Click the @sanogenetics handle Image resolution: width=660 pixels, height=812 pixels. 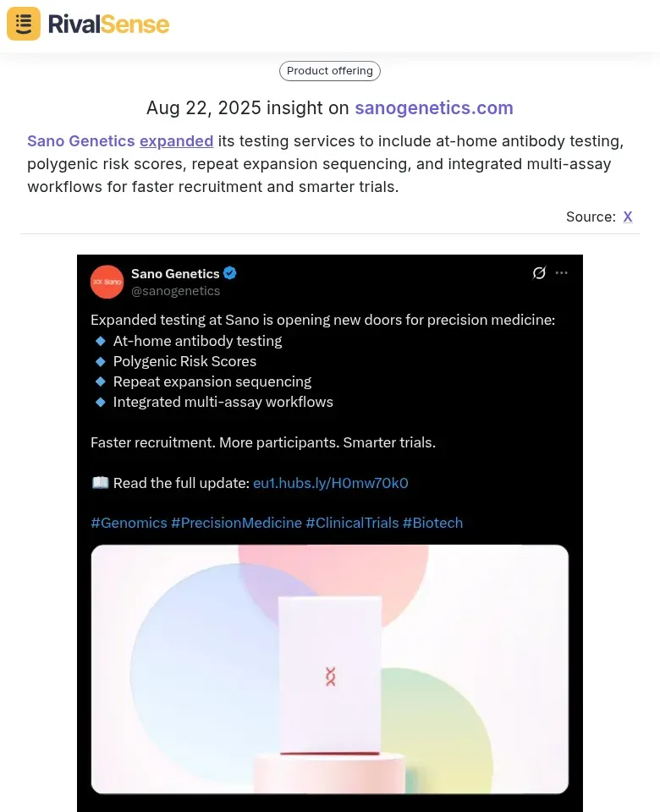pyautogui.click(x=176, y=291)
